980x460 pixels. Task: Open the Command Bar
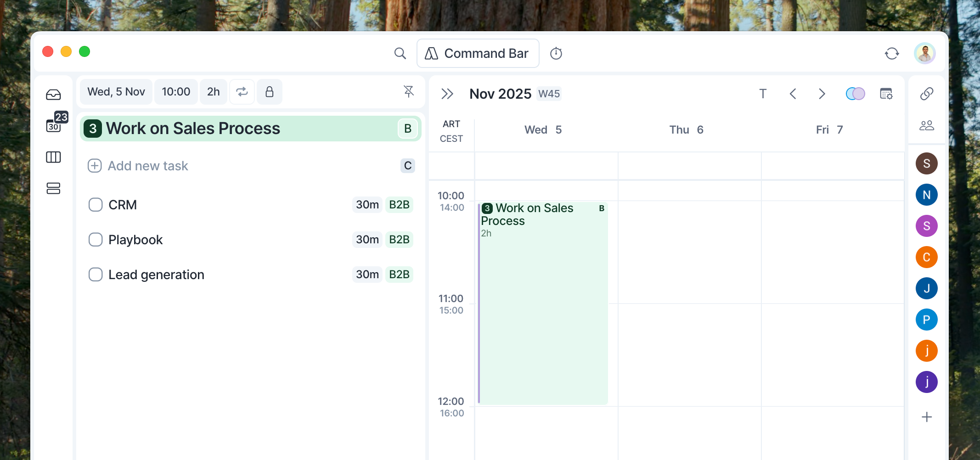pyautogui.click(x=478, y=53)
